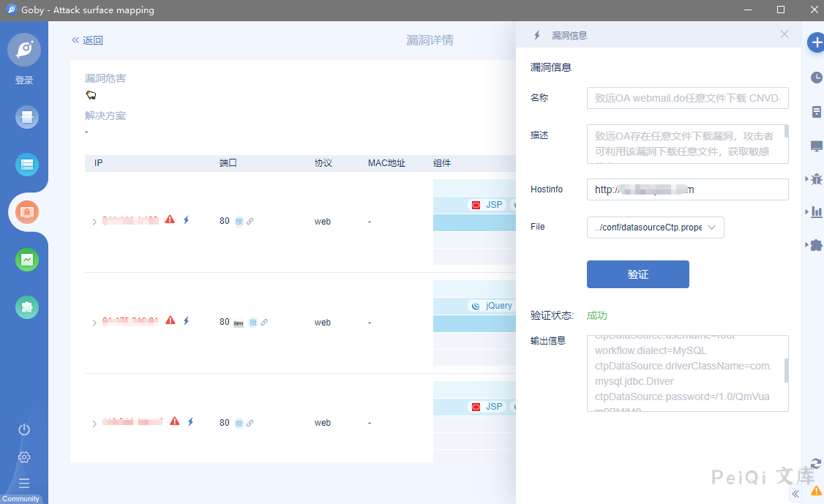Click the power icon in sidebar

24,429
